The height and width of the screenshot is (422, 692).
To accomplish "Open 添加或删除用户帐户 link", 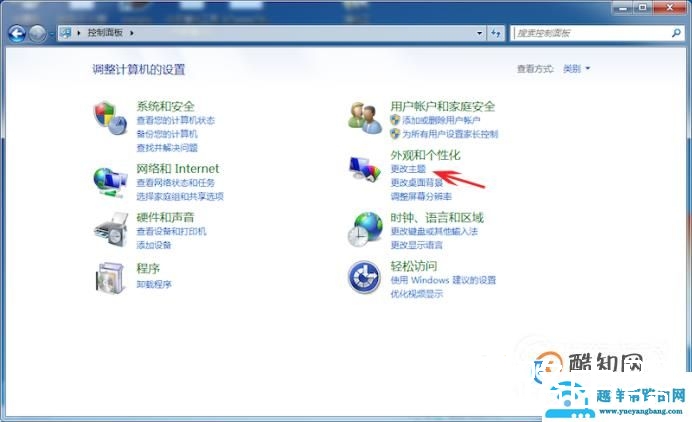I will (x=441, y=120).
